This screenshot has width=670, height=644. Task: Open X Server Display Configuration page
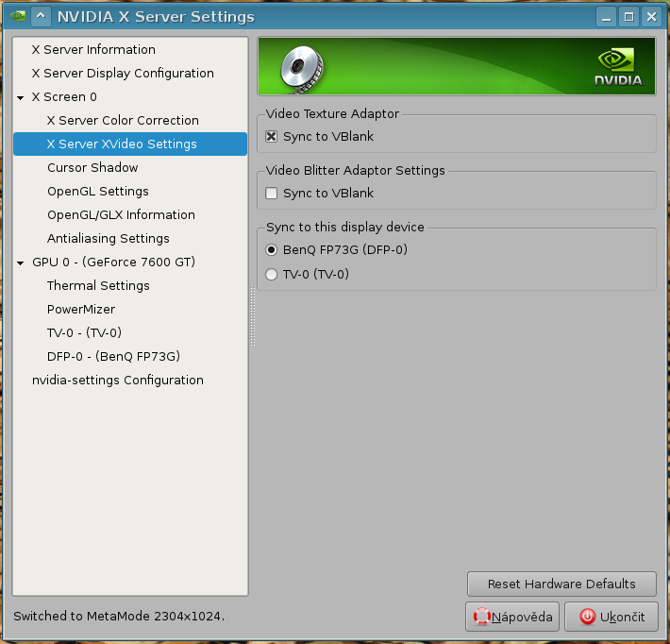point(123,73)
